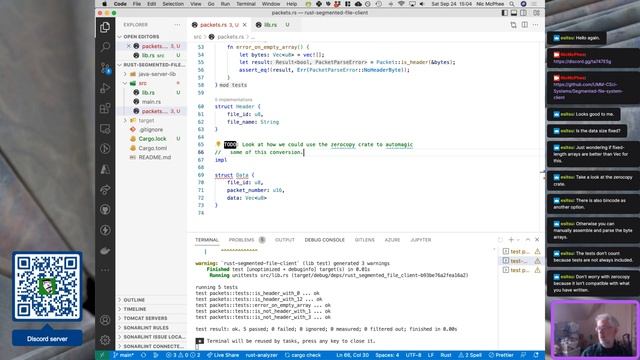The height and width of the screenshot is (360, 640).
Task: Open the lightning bolt activity bar view
Action: coord(105,230)
